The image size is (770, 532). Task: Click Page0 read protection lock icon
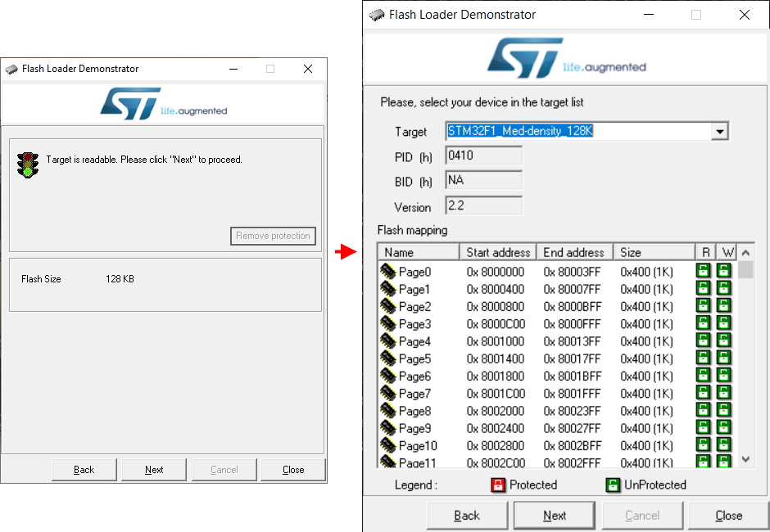pos(703,270)
